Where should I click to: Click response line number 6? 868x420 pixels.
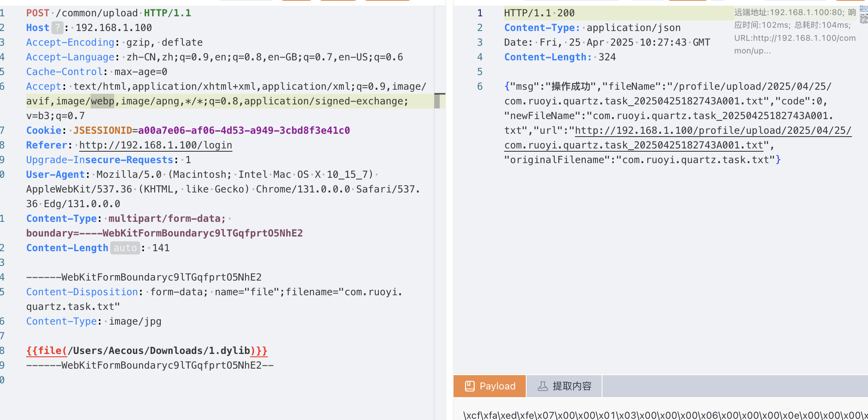(x=480, y=86)
